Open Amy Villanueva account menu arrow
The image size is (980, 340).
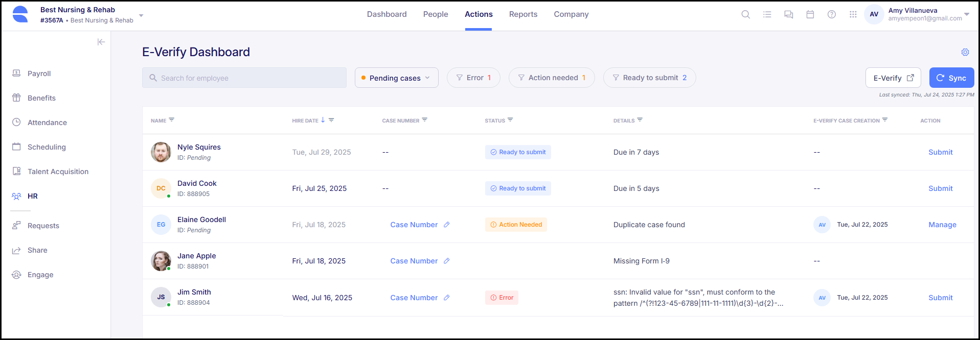(966, 14)
